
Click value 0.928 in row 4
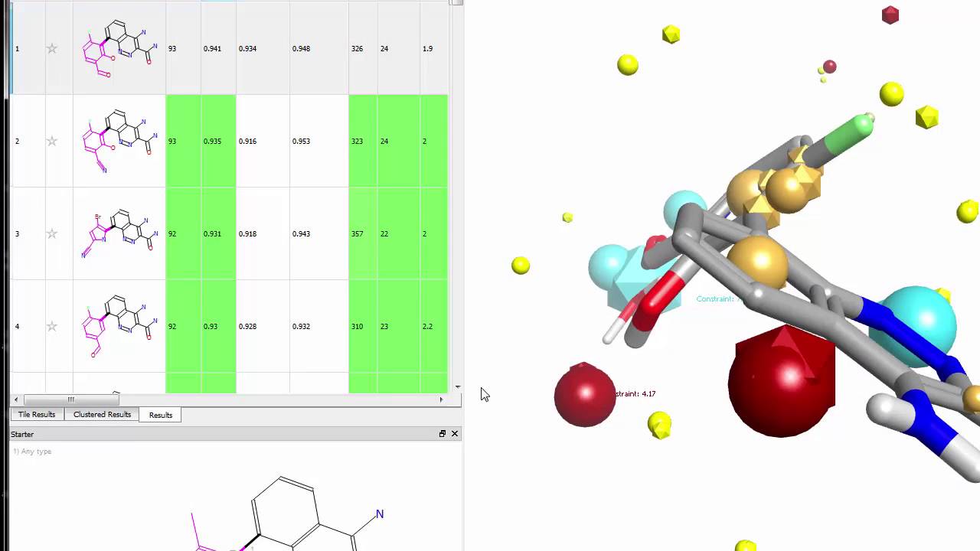[x=247, y=326]
